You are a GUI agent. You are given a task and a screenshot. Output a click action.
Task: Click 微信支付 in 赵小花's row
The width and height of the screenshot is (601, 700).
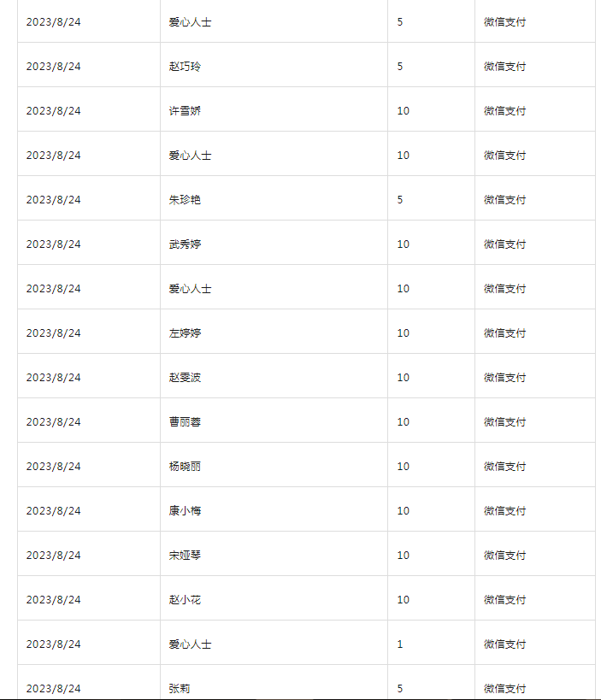(x=504, y=599)
